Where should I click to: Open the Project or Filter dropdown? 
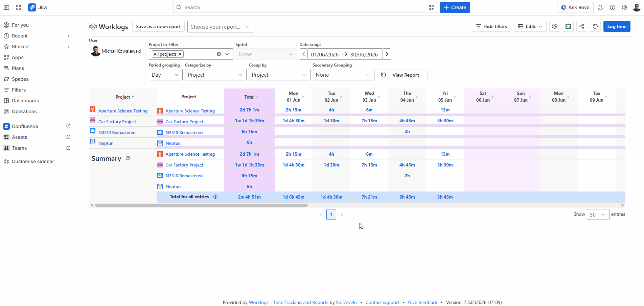pyautogui.click(x=227, y=54)
